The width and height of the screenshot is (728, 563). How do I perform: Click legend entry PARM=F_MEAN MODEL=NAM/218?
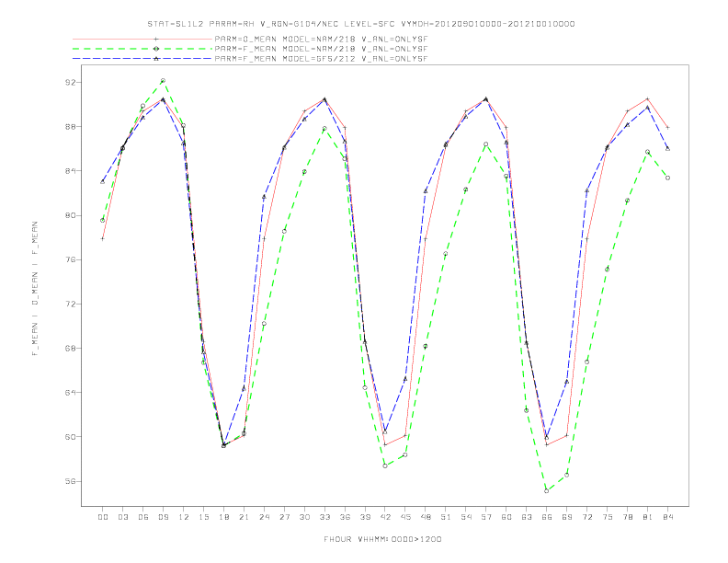(x=321, y=49)
